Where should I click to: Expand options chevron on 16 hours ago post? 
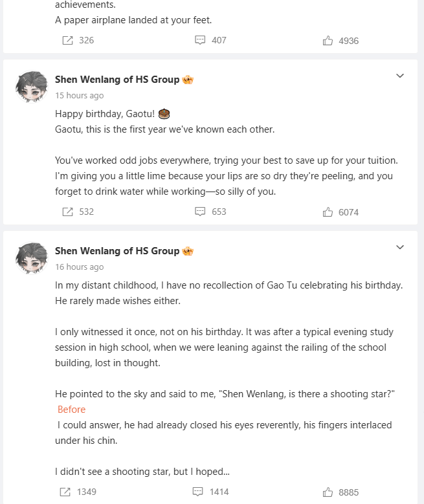tap(400, 247)
